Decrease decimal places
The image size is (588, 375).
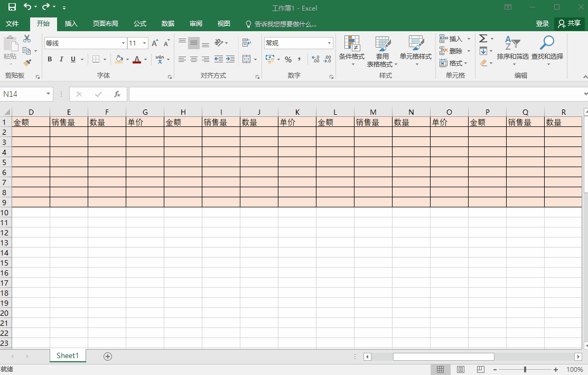click(328, 59)
